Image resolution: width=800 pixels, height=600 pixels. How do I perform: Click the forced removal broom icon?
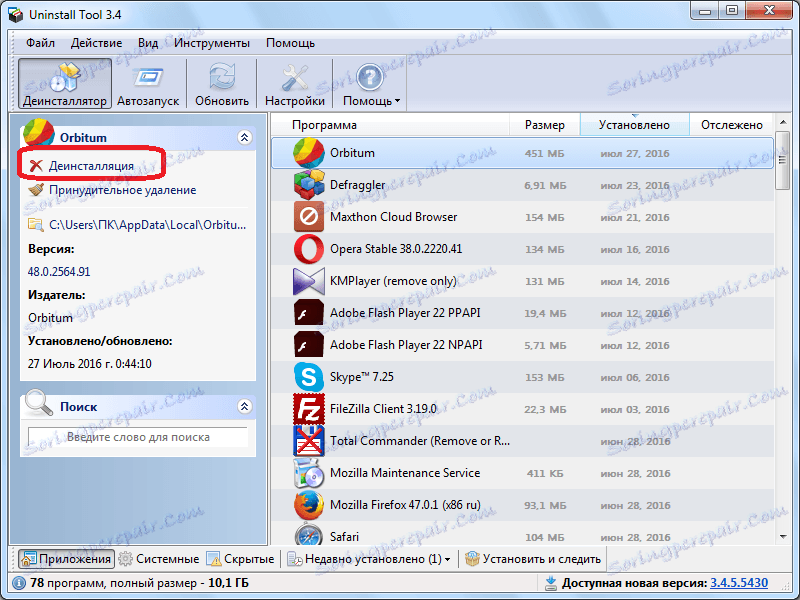coord(36,190)
